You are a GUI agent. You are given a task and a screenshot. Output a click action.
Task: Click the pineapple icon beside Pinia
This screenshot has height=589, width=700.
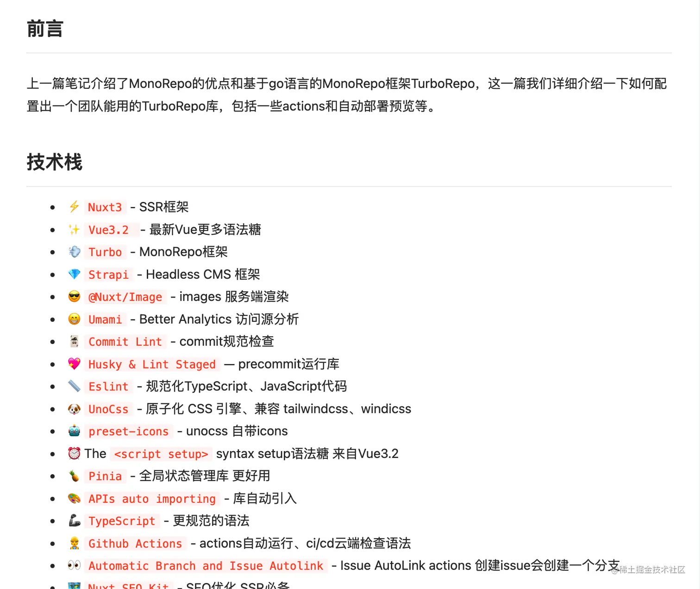(x=74, y=476)
